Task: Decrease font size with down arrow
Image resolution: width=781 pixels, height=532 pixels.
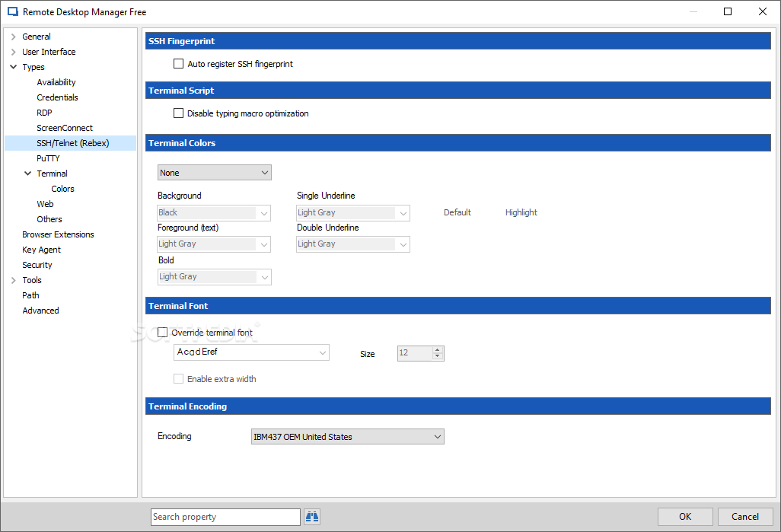Action: pos(438,357)
